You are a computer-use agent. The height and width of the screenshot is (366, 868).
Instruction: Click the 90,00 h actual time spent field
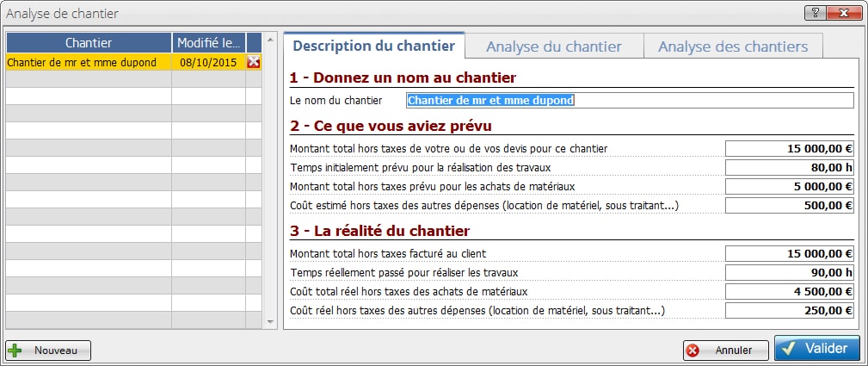pos(789,272)
